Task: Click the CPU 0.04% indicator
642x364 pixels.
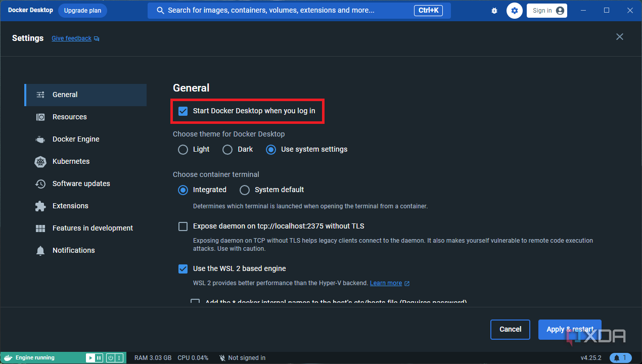Action: coord(193,358)
